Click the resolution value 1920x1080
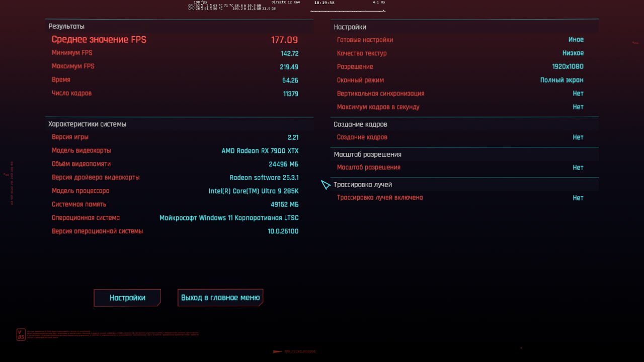The width and height of the screenshot is (644, 362). pyautogui.click(x=568, y=67)
